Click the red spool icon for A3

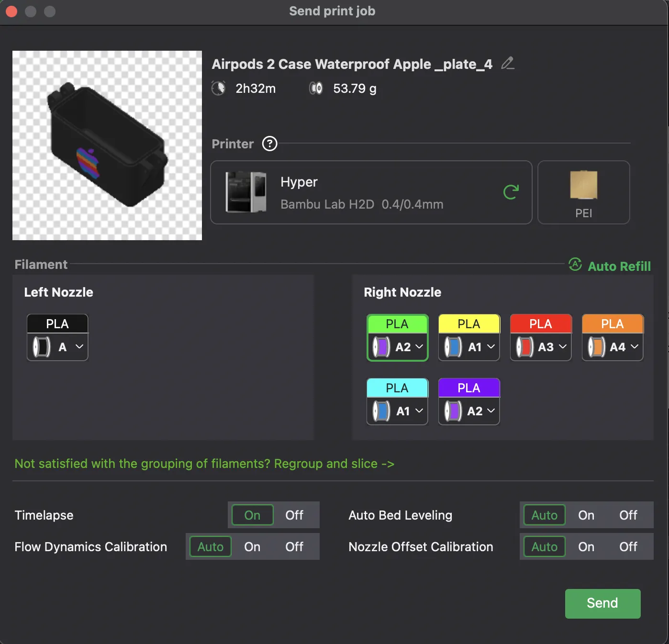[x=525, y=347]
